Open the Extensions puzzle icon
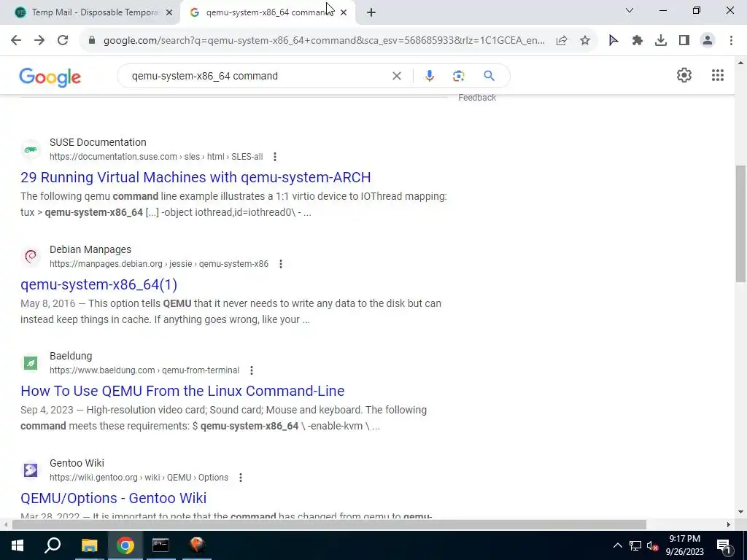The height and width of the screenshot is (560, 747). tap(638, 41)
